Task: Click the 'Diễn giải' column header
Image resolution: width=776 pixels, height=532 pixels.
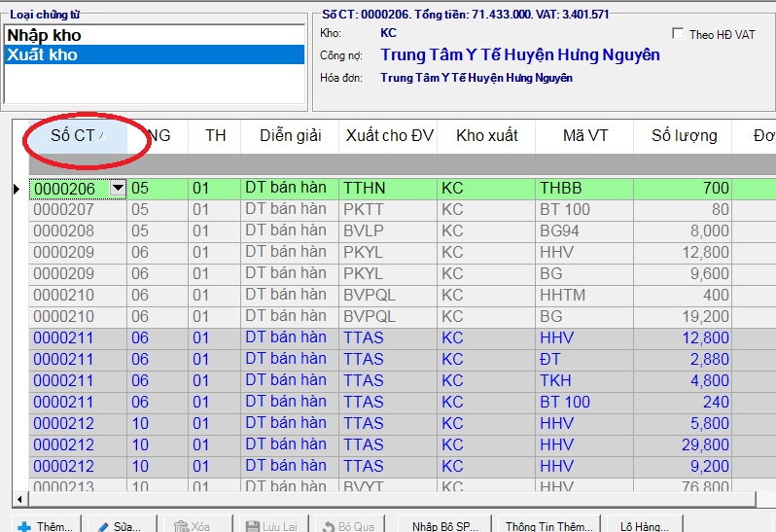Action: [x=290, y=135]
